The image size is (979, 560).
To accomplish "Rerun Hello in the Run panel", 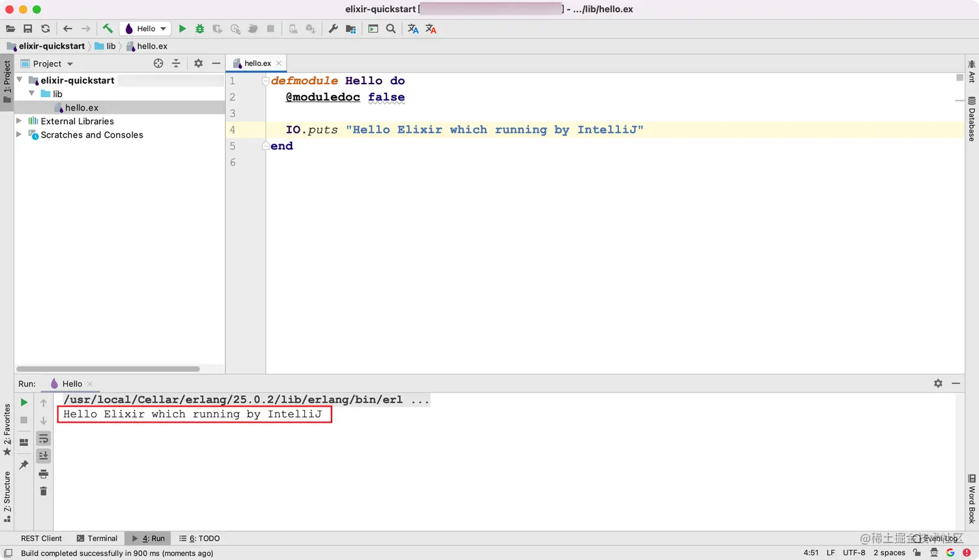I will [x=24, y=403].
